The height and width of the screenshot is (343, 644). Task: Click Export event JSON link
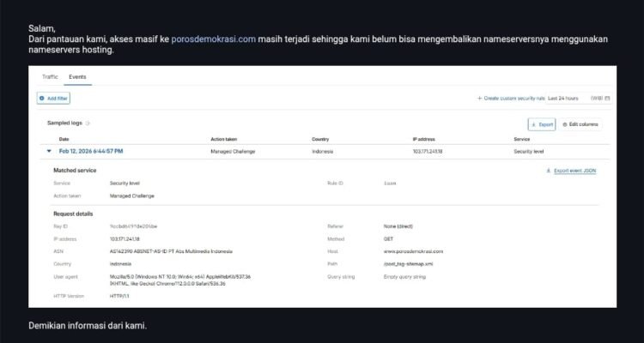pos(574,171)
